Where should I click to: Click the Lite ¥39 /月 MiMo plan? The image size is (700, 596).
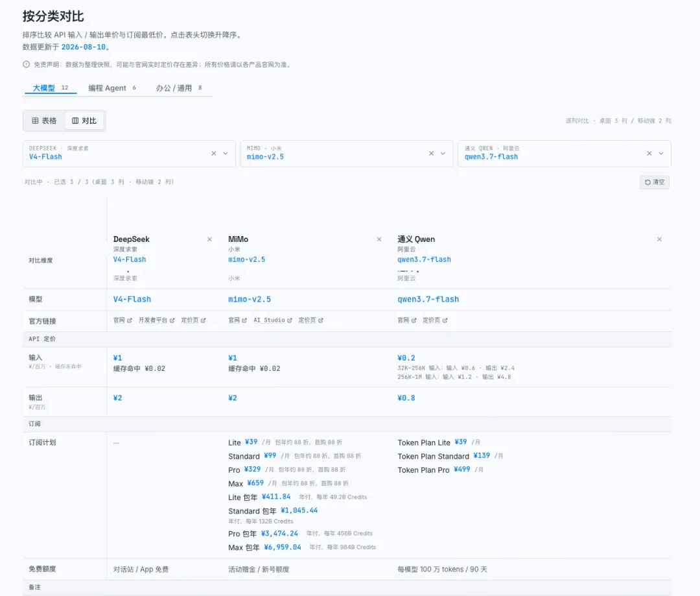285,442
